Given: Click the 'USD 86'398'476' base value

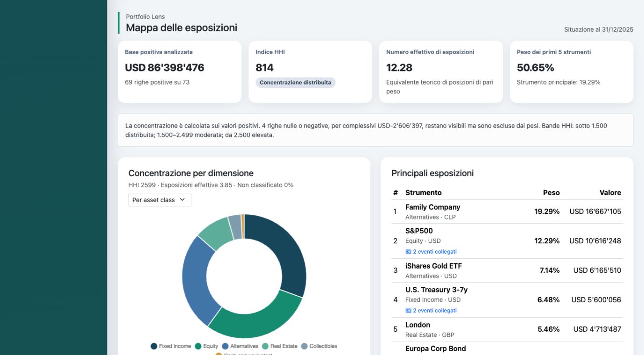Looking at the screenshot, I should point(164,68).
